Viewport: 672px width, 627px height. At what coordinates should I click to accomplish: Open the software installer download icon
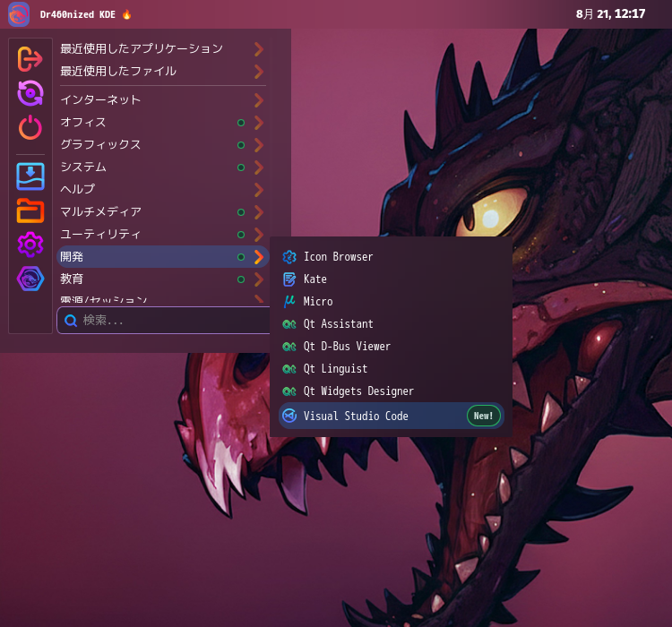[30, 176]
